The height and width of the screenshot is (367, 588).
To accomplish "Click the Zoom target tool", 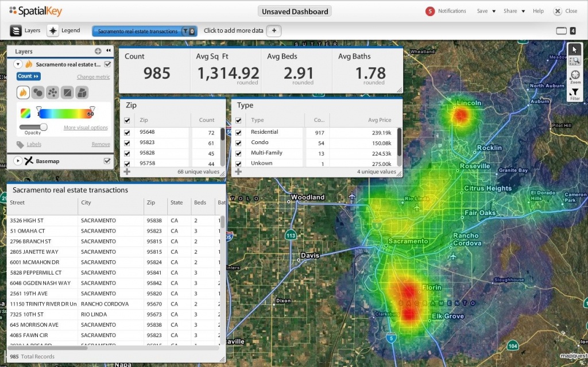I will point(575,76).
